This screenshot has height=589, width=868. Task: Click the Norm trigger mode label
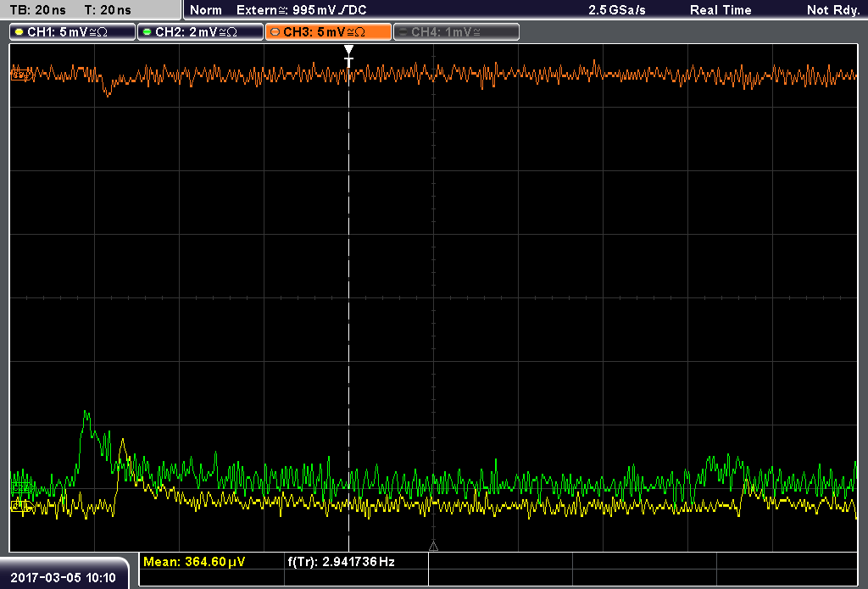(x=206, y=10)
